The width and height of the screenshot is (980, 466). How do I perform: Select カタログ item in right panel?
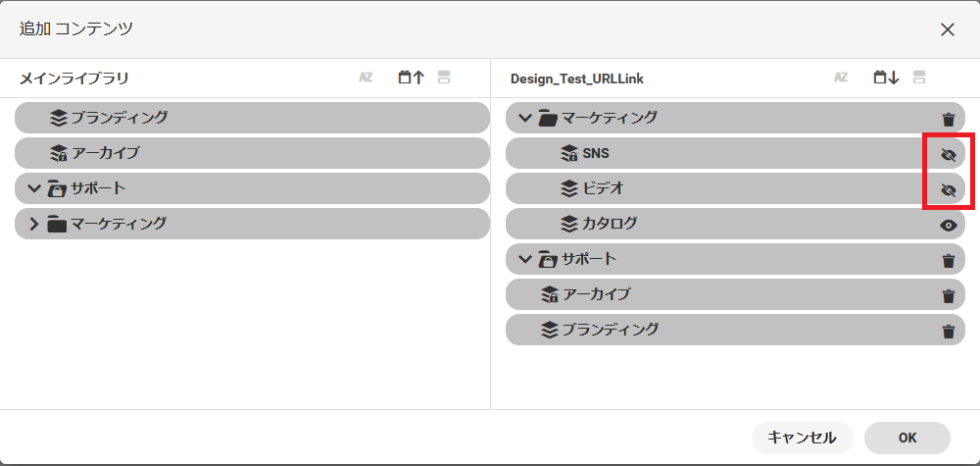(610, 224)
